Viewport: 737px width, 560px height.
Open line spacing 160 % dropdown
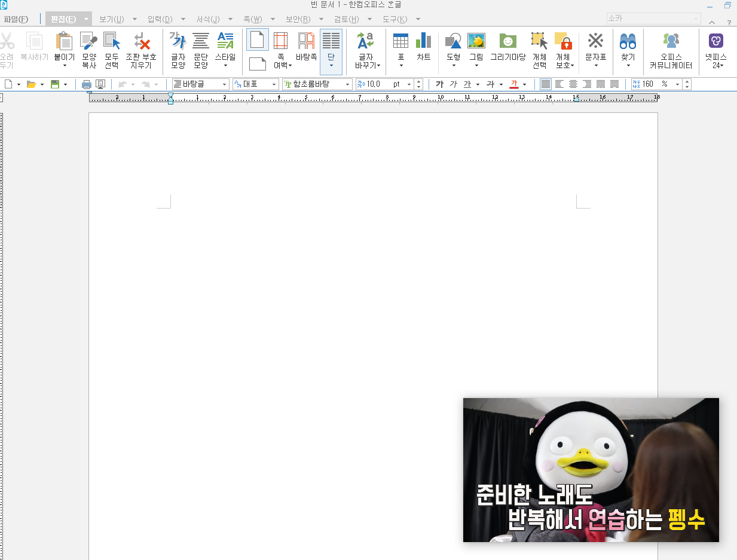[x=678, y=84]
